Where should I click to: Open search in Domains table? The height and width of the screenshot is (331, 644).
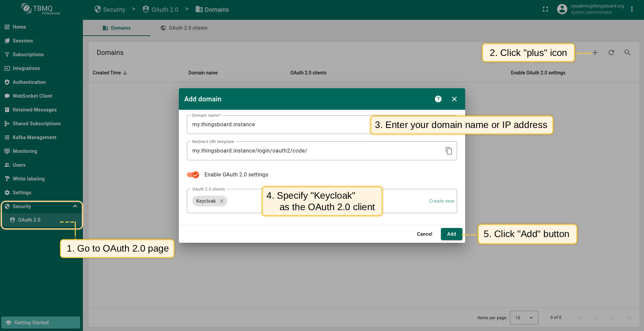tap(627, 53)
